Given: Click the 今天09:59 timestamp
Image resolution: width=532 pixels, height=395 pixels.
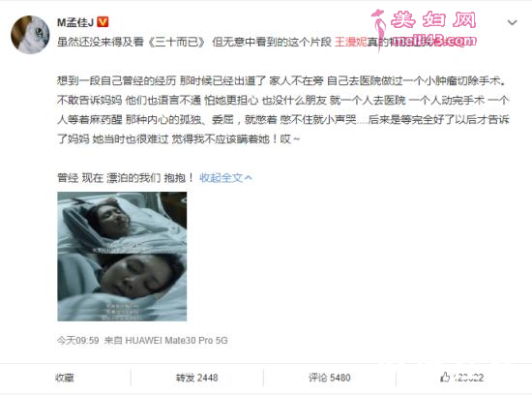Looking at the screenshot, I should (x=78, y=341).
